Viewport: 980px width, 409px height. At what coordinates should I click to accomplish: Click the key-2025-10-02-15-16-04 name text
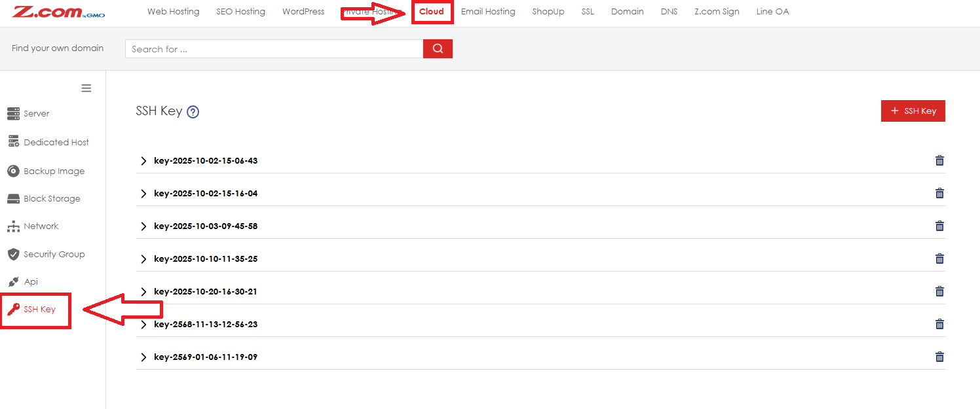tap(206, 194)
